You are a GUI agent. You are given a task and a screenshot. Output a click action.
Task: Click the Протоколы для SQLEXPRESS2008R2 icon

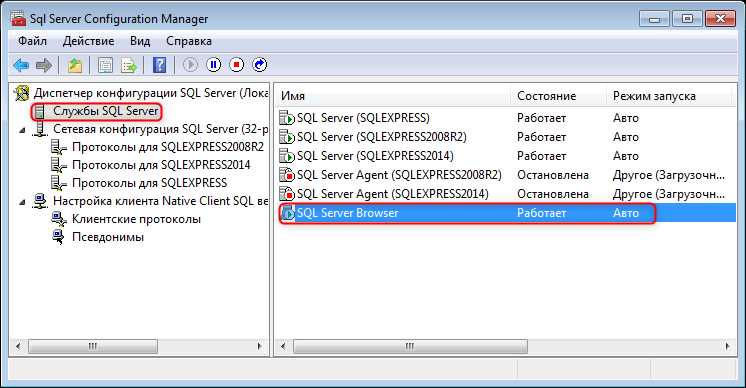[59, 147]
